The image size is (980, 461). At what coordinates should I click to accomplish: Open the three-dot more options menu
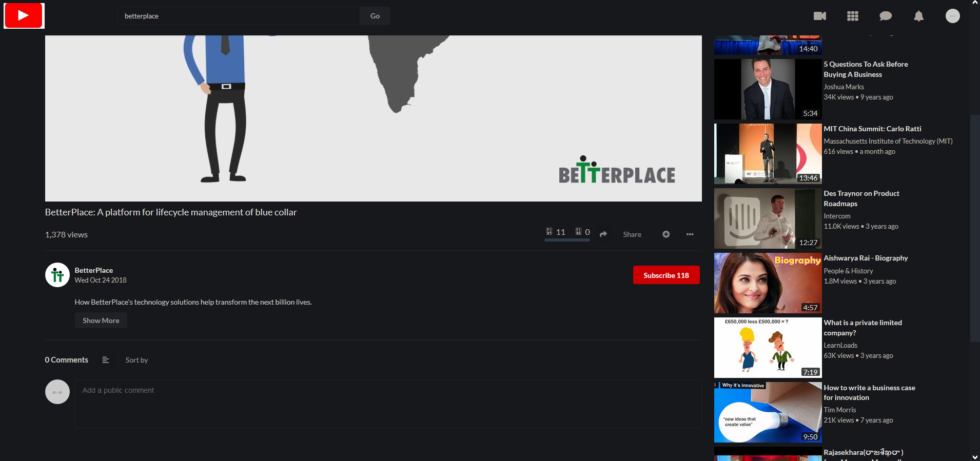[690, 234]
